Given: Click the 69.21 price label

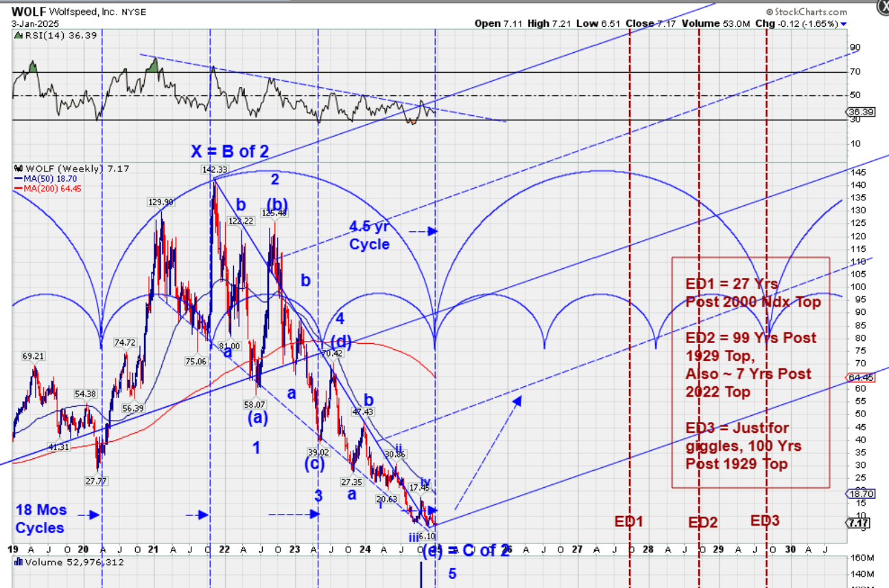Looking at the screenshot, I should (x=33, y=356).
